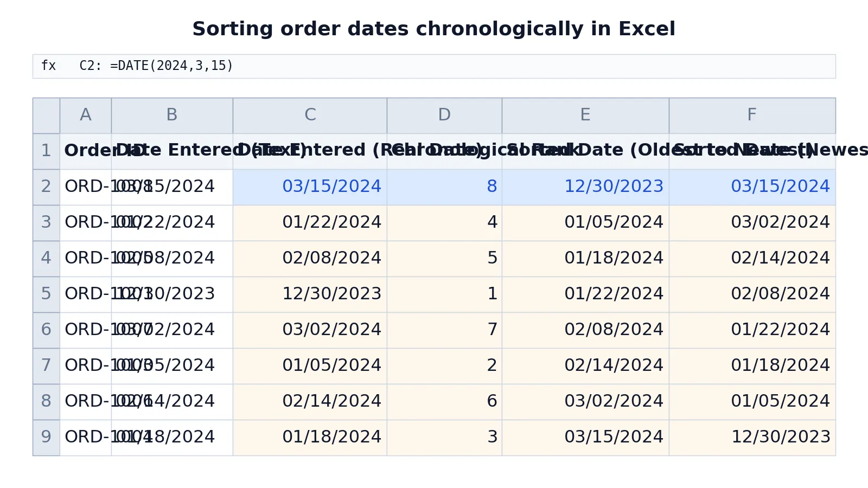Select row 5 header
This screenshot has width=868, height=488.
46,294
